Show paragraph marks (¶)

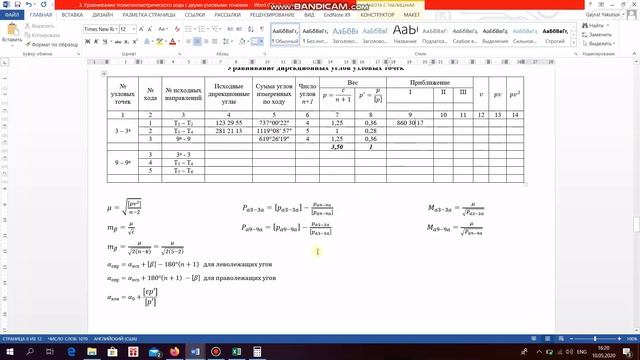pos(262,29)
